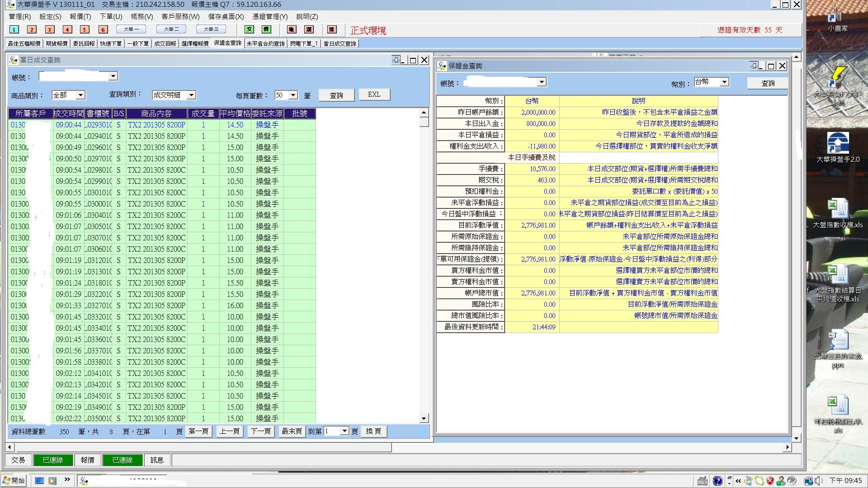The image size is (868, 488).
Task: Click the orange numbered desktop button 6
Action: point(103,29)
